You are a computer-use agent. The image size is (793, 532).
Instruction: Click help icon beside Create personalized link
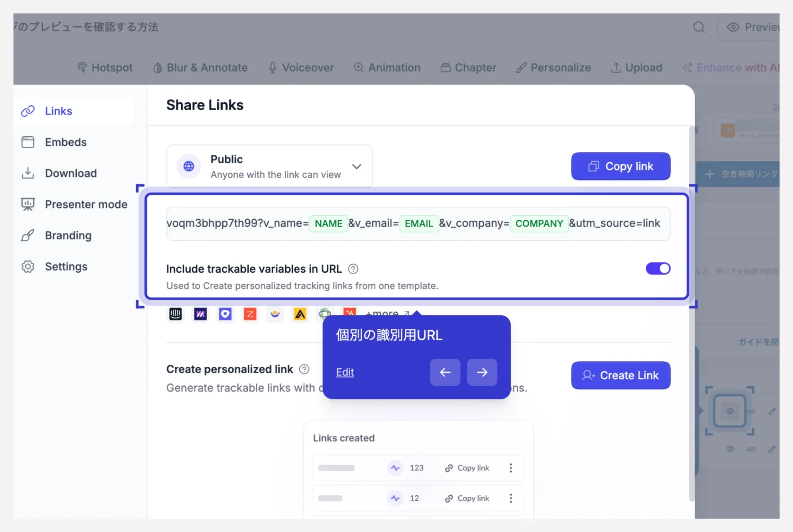pos(304,369)
